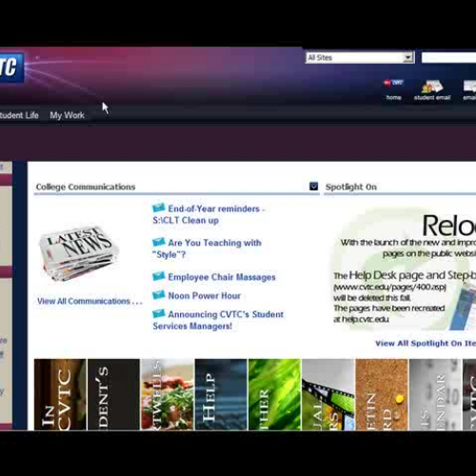Image resolution: width=476 pixels, height=476 pixels.
Task: Open the My Work menu
Action: [67, 115]
